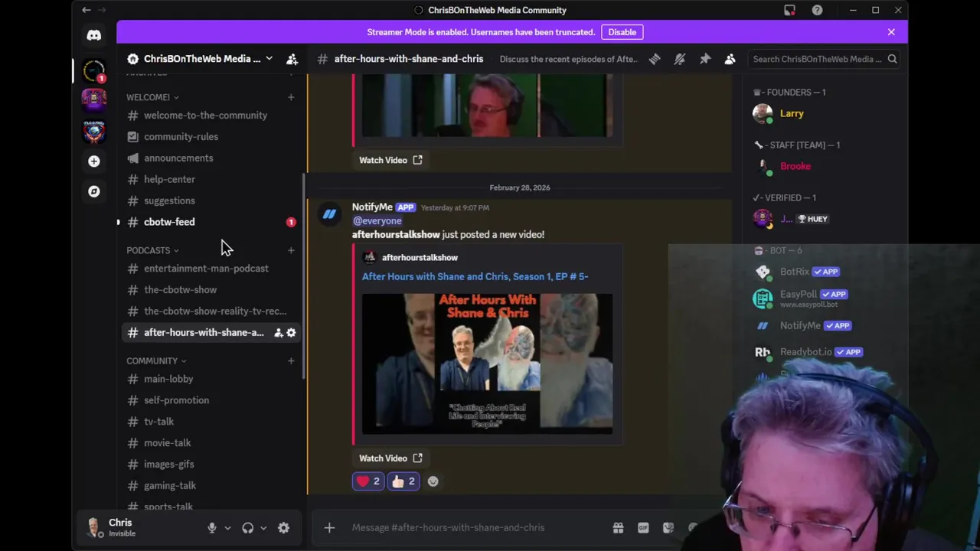Image resolution: width=980 pixels, height=551 pixels.
Task: Open the gift icon in message bar
Action: 618,527
